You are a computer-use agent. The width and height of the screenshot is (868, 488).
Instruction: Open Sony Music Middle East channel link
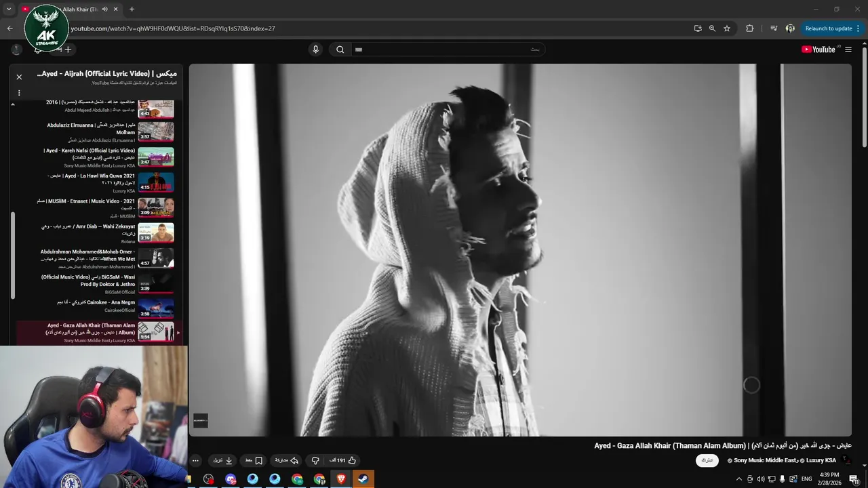click(x=764, y=460)
